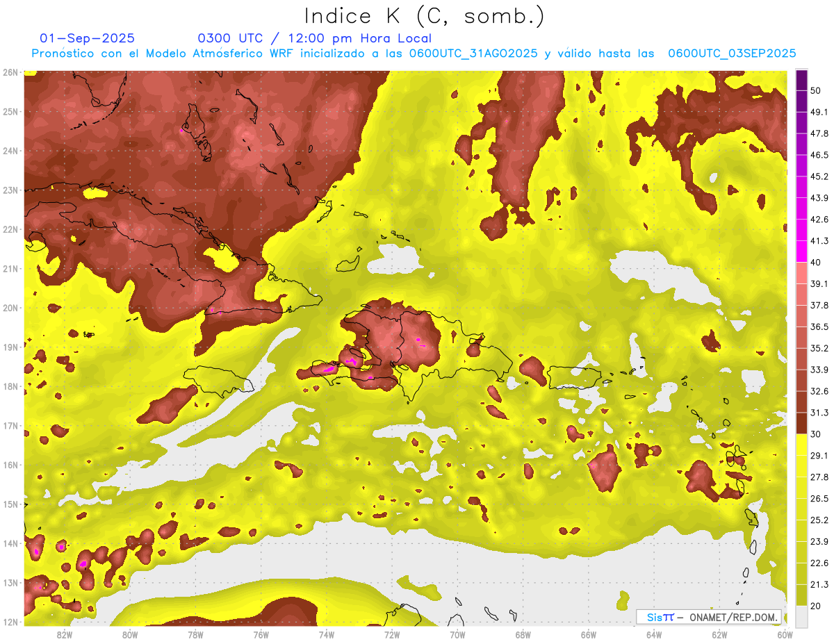
Task: Click the '41.3' legend value
Action: point(819,241)
